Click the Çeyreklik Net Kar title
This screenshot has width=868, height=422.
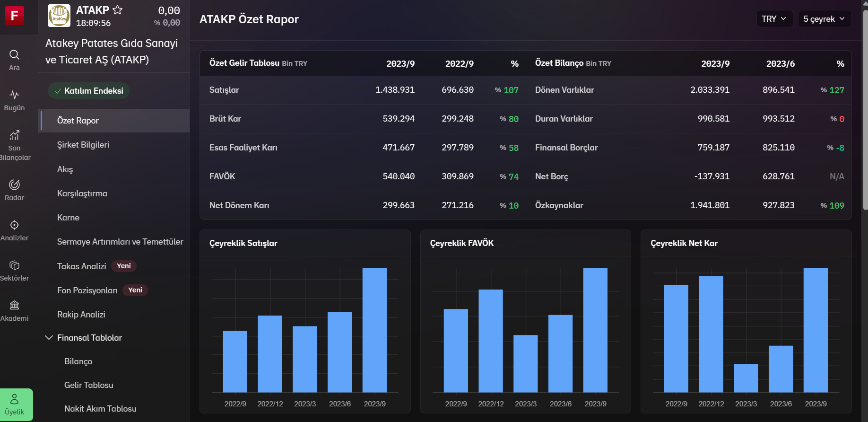click(684, 243)
